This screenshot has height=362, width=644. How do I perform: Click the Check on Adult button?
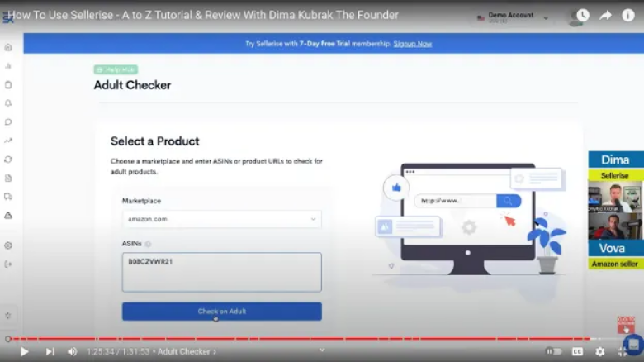click(x=222, y=312)
